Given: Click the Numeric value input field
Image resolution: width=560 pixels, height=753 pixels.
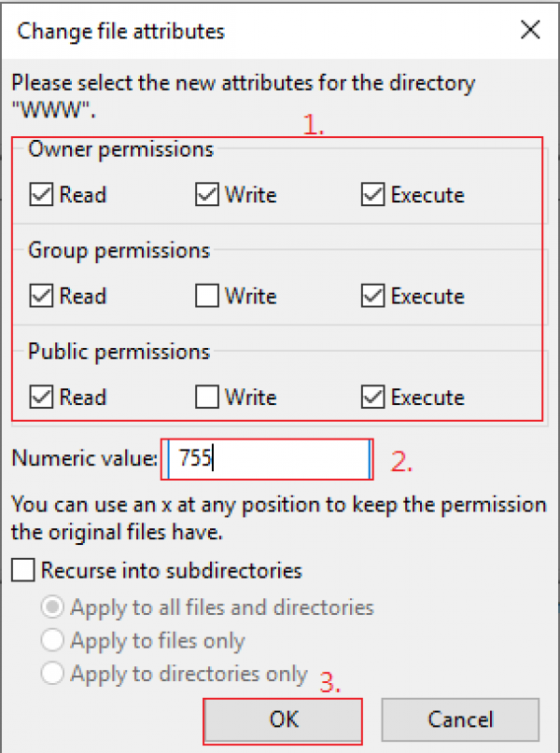Looking at the screenshot, I should pos(269,459).
